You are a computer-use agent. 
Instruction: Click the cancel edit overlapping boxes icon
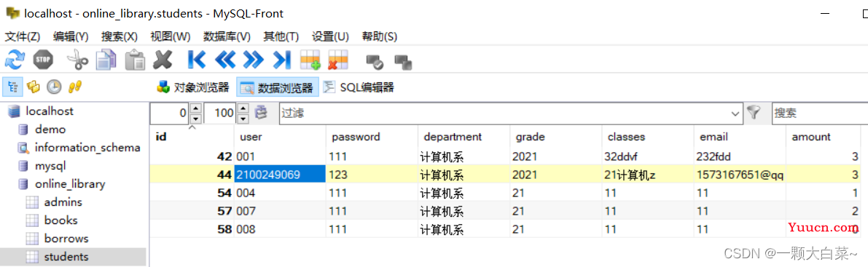pos(403,61)
